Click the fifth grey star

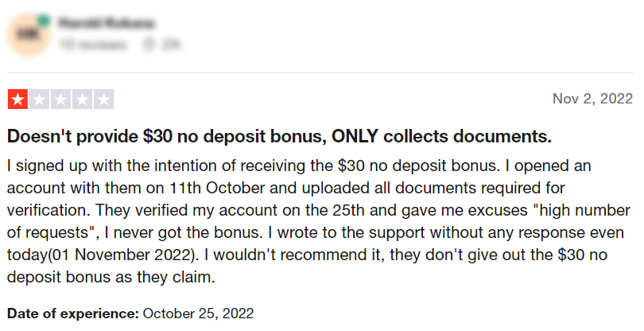(104, 99)
